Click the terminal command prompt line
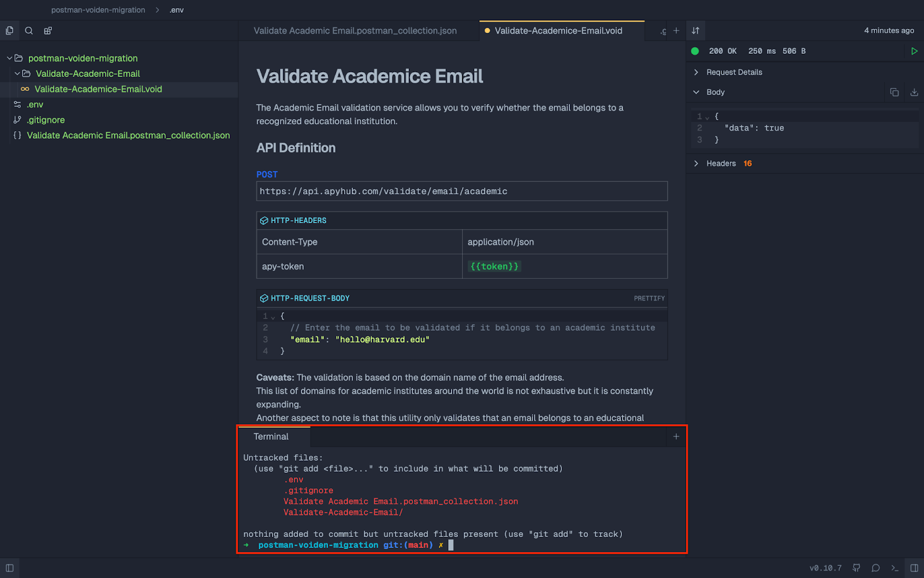The width and height of the screenshot is (924, 578). [x=348, y=545]
